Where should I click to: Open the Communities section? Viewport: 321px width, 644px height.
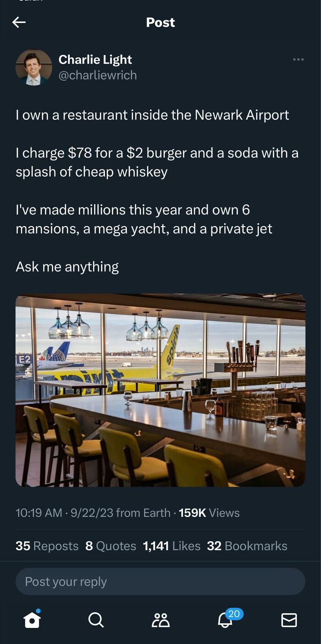(160, 621)
